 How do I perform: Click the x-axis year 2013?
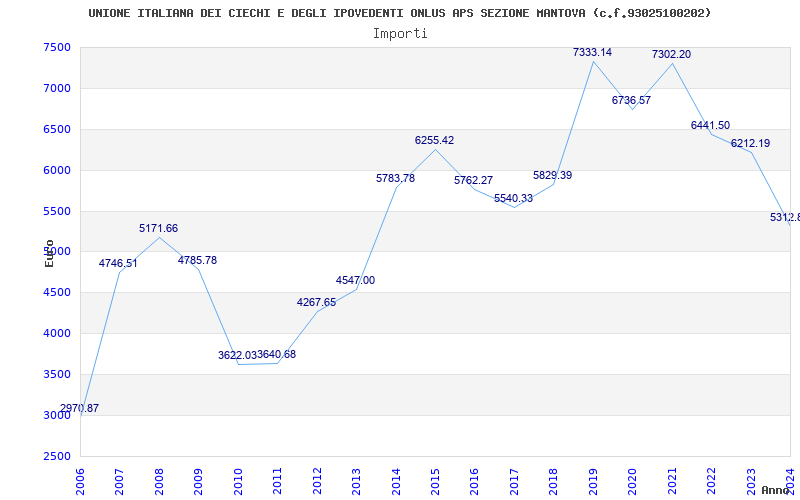click(x=356, y=482)
